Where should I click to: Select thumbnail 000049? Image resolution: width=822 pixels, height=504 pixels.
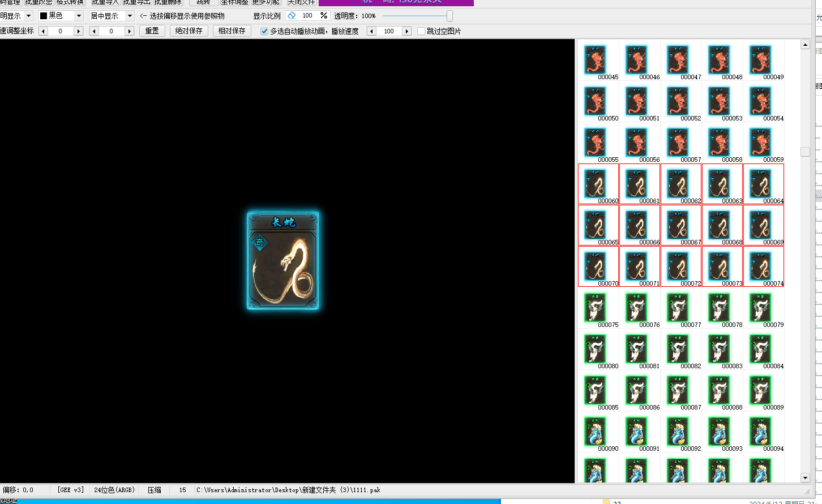click(x=764, y=60)
